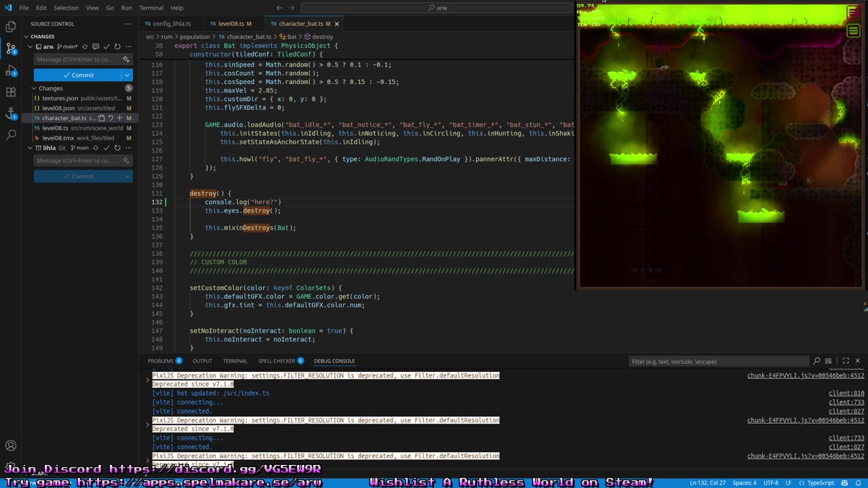Viewport: 868px width, 488px height.
Task: Click the notifications bell in status bar
Action: (858, 483)
